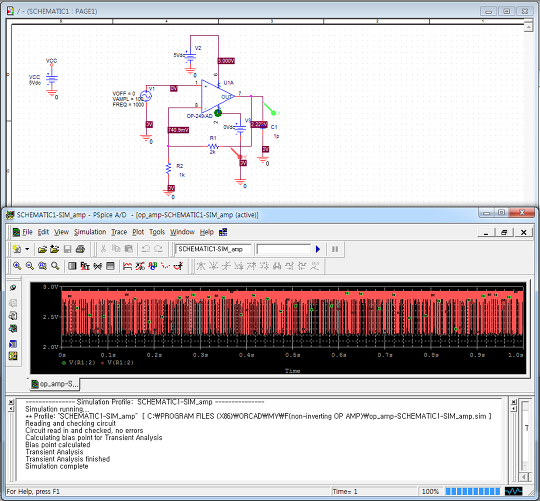Open the Help menu
540x501 pixels.
[207, 232]
